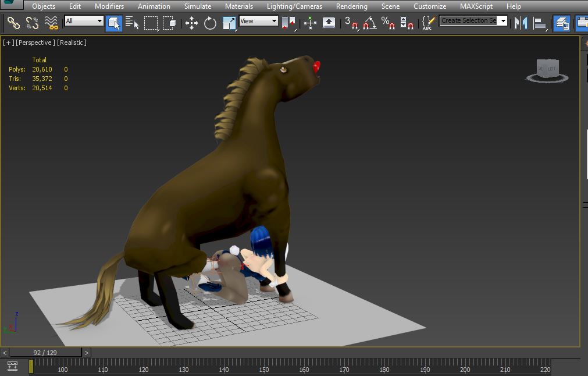588x376 pixels.
Task: Open the Layer Manager from the toolbar
Action: 561,23
